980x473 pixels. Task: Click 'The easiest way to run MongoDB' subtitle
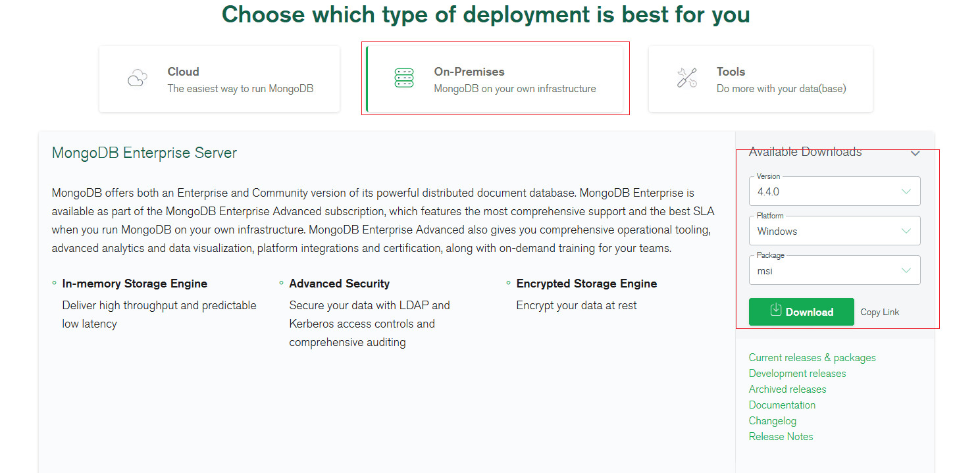(240, 89)
